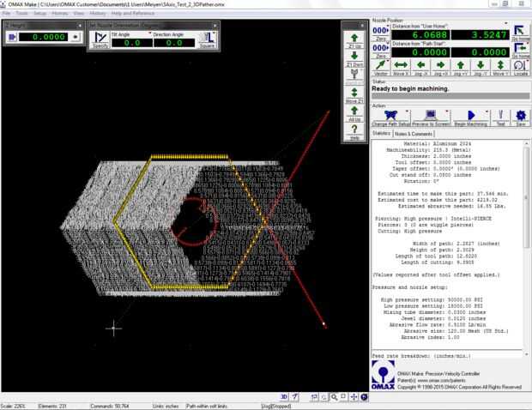Switch to the Statistics tab
The height and width of the screenshot is (410, 532).
(x=381, y=133)
